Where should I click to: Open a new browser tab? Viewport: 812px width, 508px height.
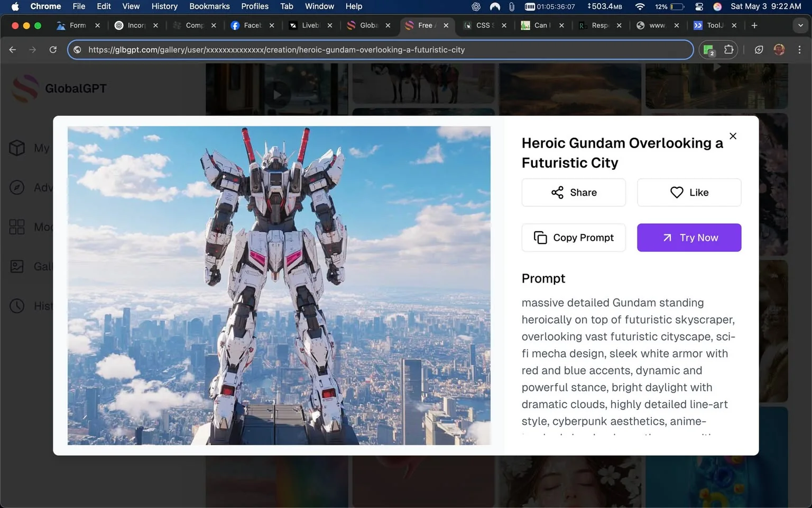click(x=754, y=25)
